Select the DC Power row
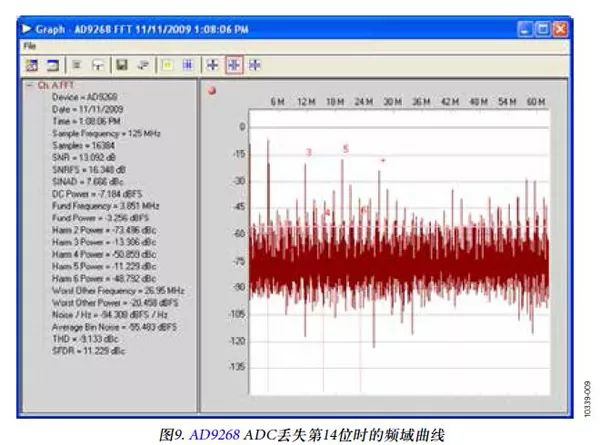The width and height of the screenshot is (600, 445). click(x=97, y=194)
